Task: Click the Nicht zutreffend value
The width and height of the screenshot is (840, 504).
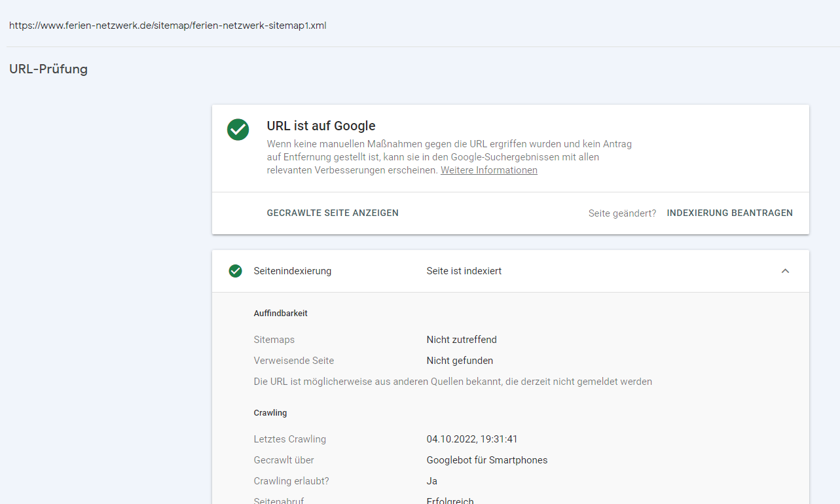Action: (462, 340)
